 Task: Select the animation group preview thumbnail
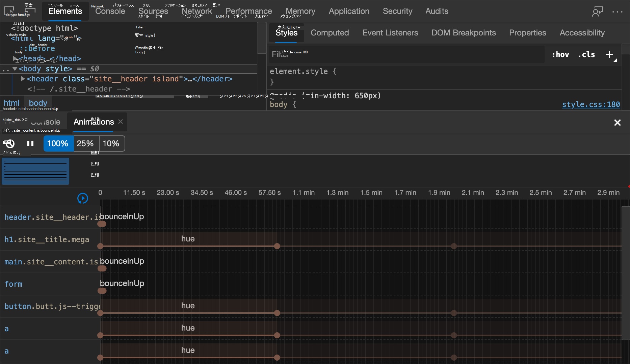[35, 171]
